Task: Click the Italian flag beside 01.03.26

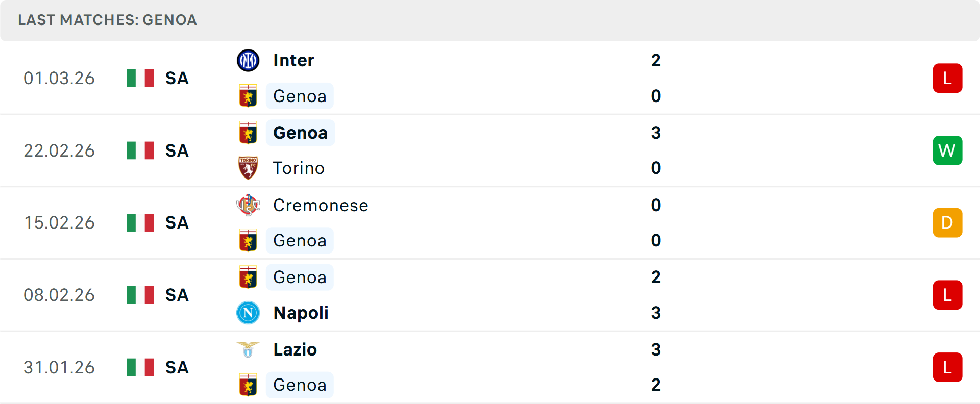Action: 140,78
